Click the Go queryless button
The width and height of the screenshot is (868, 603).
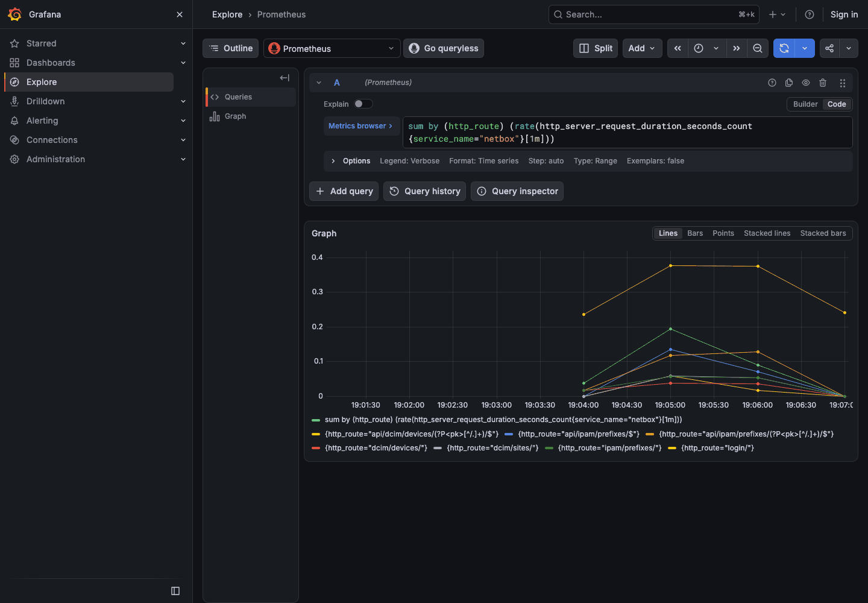tap(444, 48)
